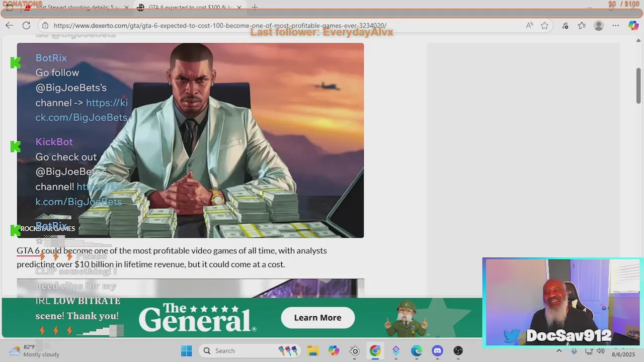Go back to the previous page
Image resolution: width=644 pixels, height=362 pixels.
click(9, 26)
